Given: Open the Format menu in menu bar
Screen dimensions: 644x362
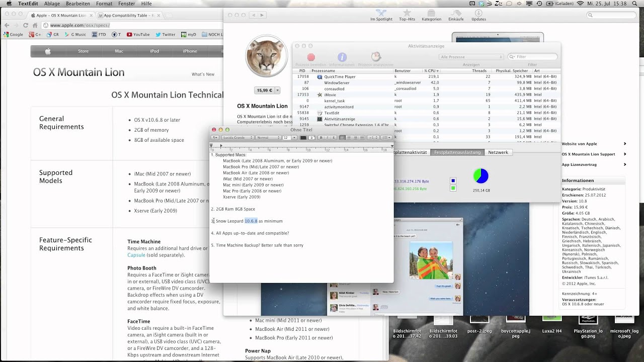Looking at the screenshot, I should [104, 4].
